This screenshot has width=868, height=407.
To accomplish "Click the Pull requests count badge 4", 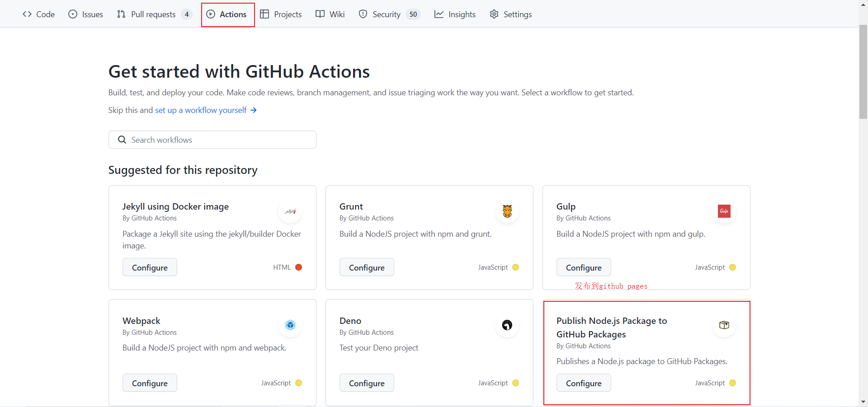I will coord(187,14).
